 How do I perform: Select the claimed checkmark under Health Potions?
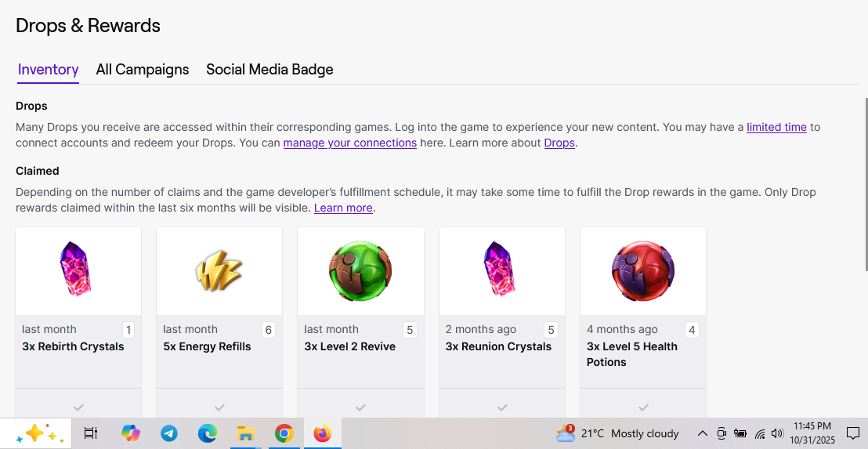[x=643, y=407]
